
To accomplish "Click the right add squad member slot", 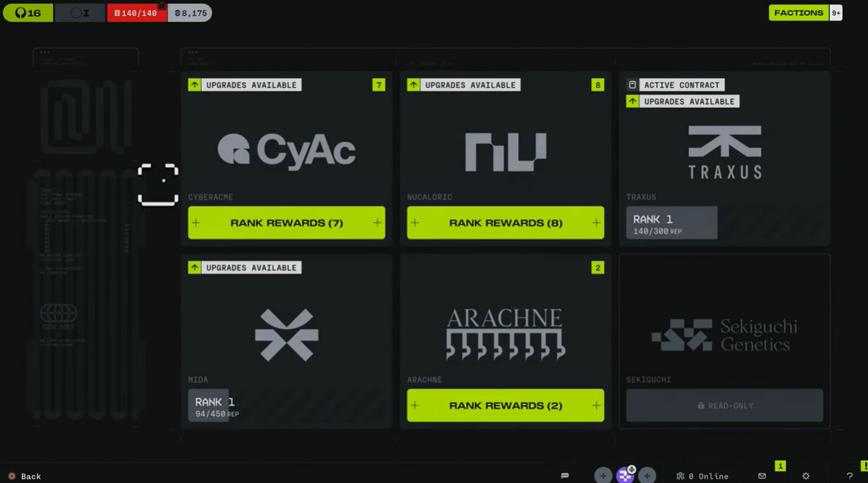I will click(646, 475).
